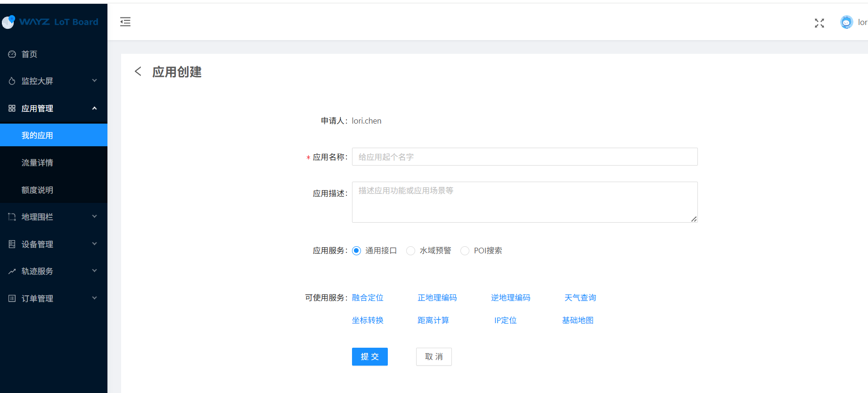
Task: Click the 地理围栏 icon
Action: click(x=12, y=217)
